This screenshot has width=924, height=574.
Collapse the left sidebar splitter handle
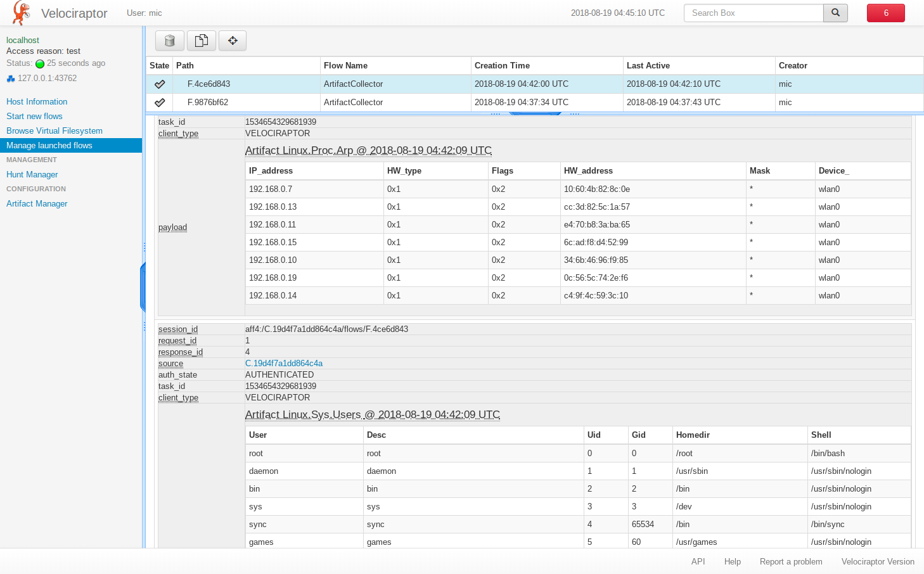[x=143, y=287]
